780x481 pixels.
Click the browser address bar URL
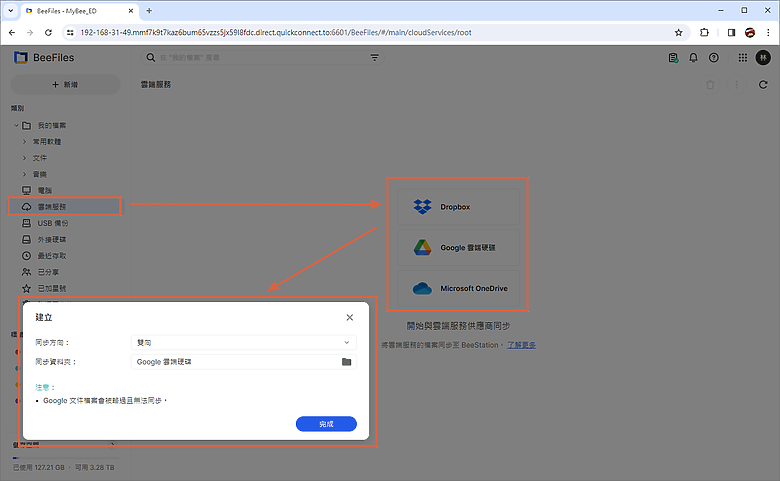point(276,32)
